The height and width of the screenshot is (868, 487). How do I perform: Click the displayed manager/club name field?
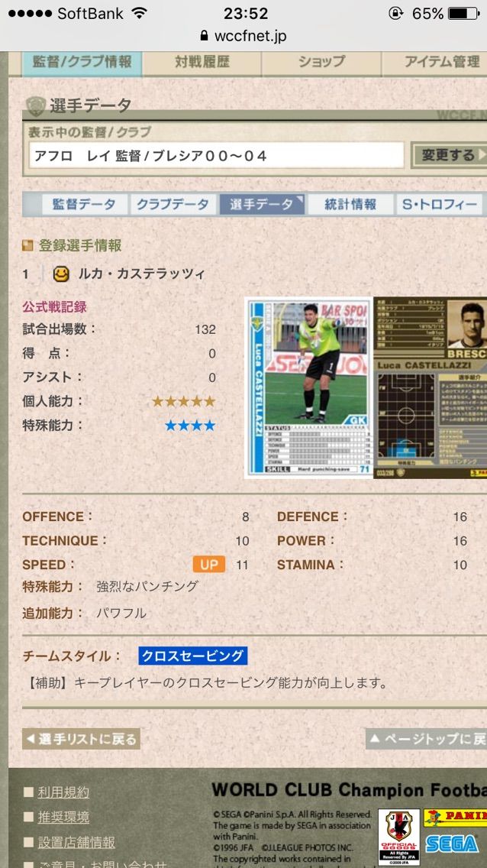coord(217,156)
